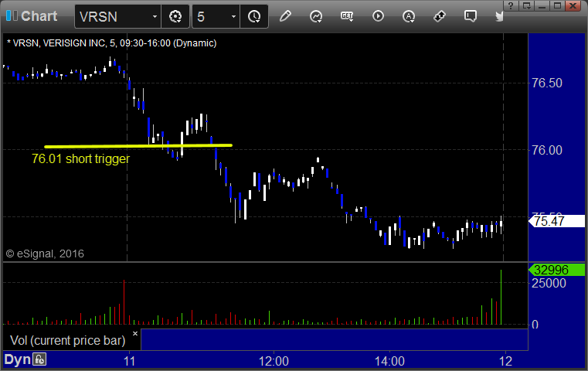Click the 25000 volume axis label
This screenshot has width=588, height=371.
coord(549,283)
